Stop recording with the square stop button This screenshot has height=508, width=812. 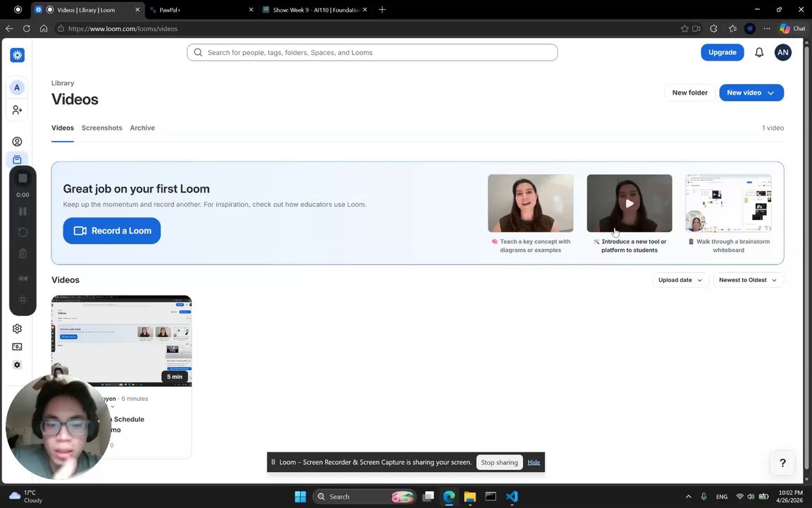(x=23, y=179)
